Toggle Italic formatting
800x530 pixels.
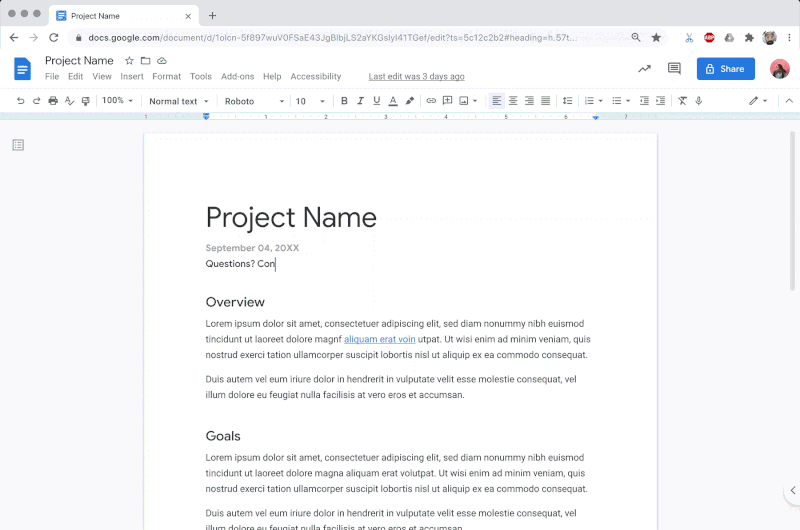pos(360,101)
